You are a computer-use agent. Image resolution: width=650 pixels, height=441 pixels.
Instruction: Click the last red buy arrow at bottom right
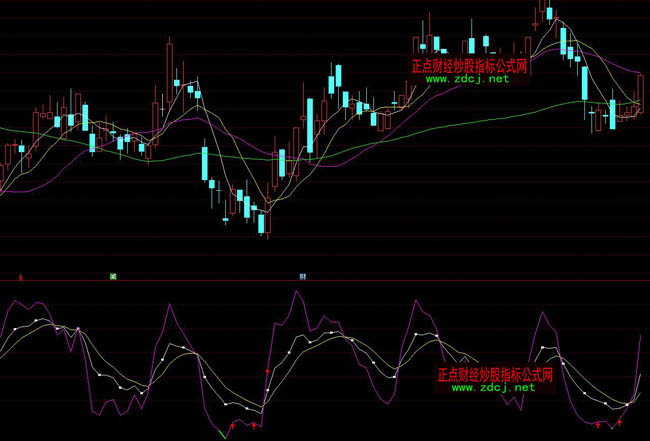620,423
